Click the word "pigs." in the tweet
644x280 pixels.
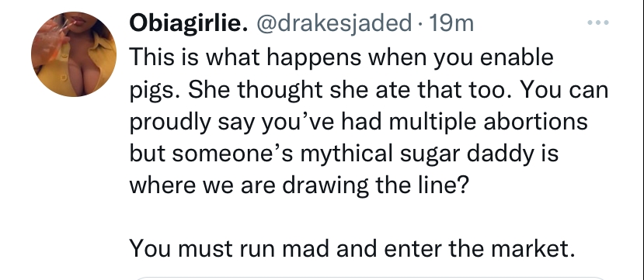pos(155,90)
